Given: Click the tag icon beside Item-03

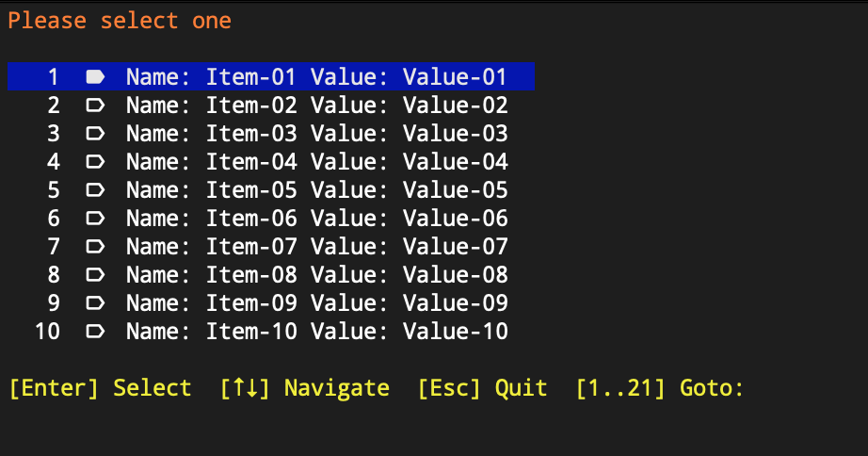Looking at the screenshot, I should (x=95, y=133).
